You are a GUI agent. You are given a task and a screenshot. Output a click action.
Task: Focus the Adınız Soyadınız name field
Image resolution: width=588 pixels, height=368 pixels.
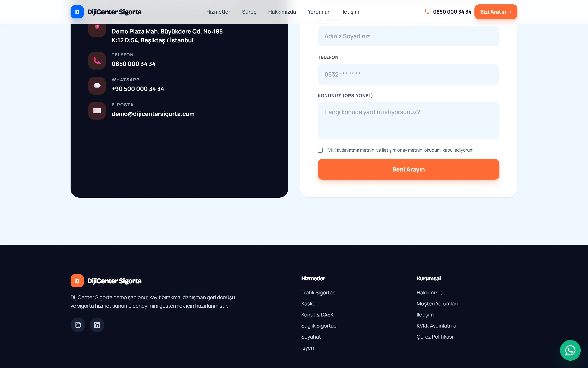[408, 36]
